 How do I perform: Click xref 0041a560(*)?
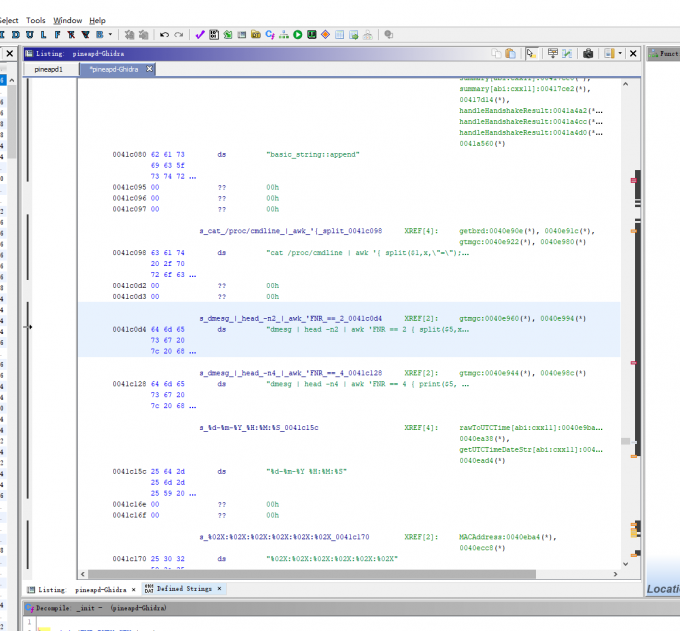482,144
